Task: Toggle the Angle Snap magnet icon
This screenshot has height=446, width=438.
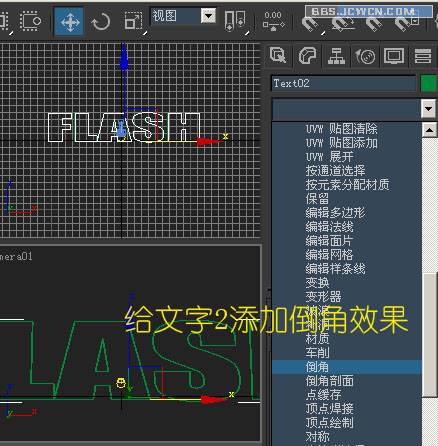Action: point(343,24)
